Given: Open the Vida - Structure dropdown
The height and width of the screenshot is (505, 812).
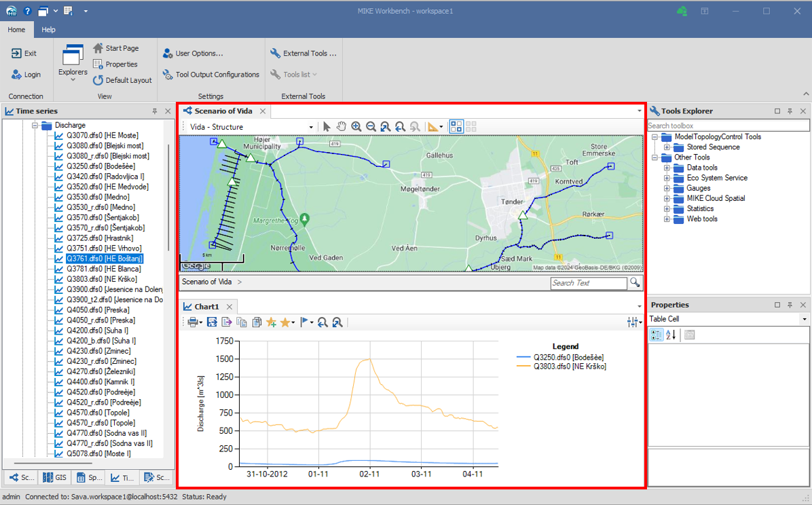Looking at the screenshot, I should [x=311, y=127].
